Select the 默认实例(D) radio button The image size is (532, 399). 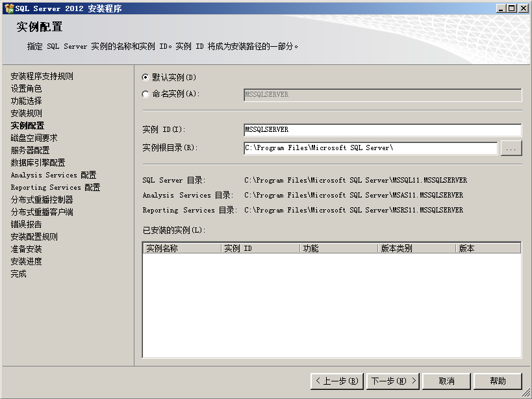pyautogui.click(x=146, y=77)
